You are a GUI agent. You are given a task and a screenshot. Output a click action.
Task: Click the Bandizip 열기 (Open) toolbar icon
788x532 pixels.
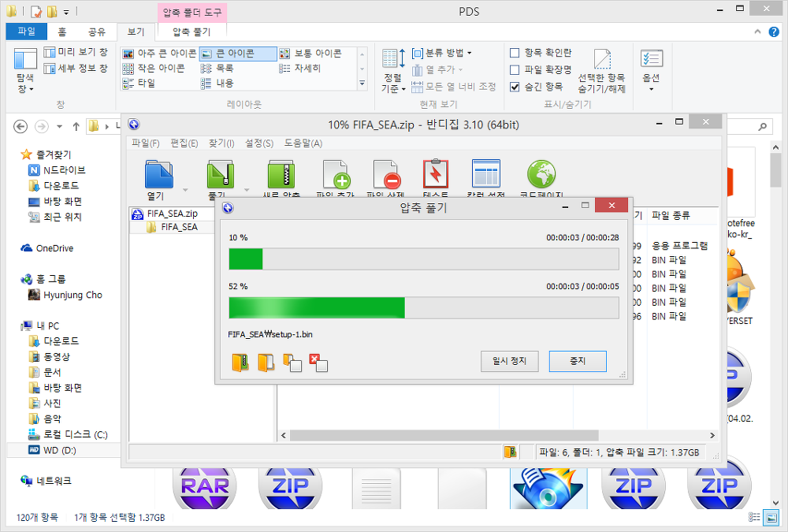(159, 174)
